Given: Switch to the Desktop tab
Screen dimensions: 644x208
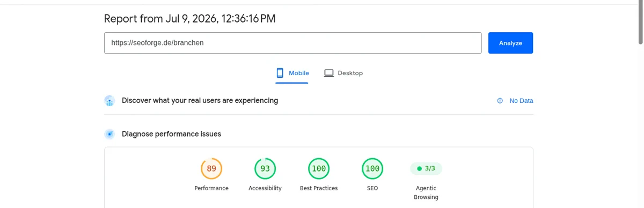Looking at the screenshot, I should pyautogui.click(x=343, y=73).
